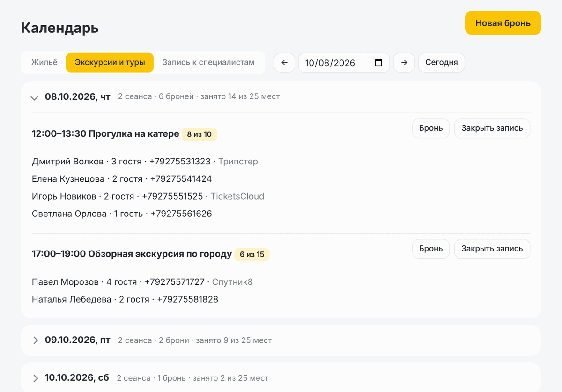Click the Календарь page heading
Viewport: 562px width, 392px height.
point(60,28)
